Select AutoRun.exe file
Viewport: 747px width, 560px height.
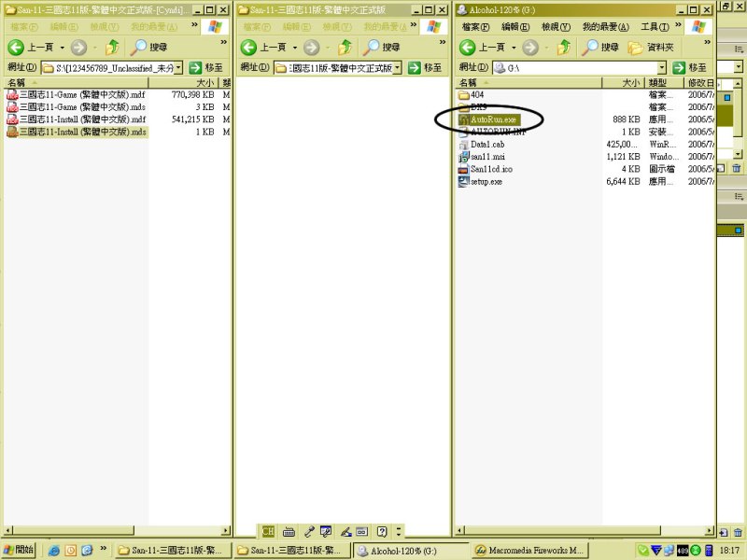(487, 119)
